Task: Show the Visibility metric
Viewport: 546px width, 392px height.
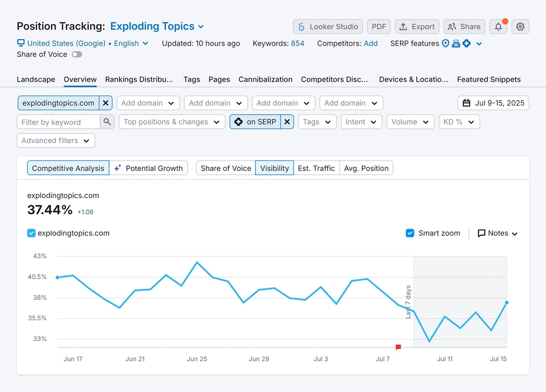Action: 274,168
